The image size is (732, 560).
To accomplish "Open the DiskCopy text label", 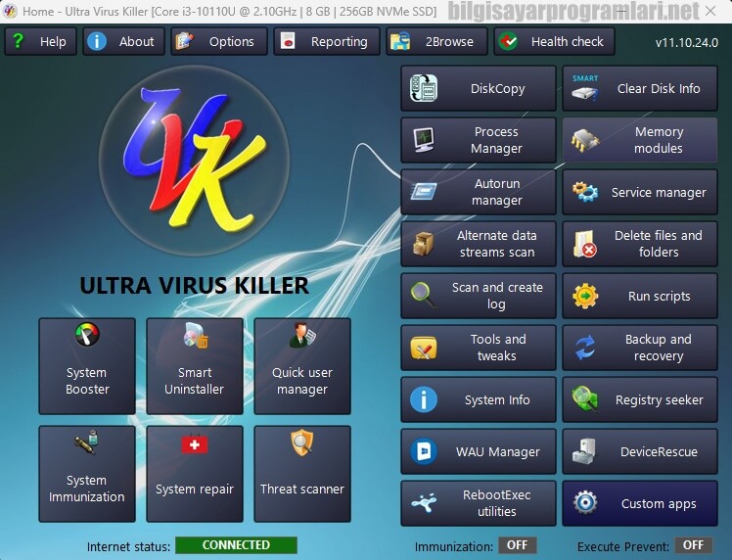I will point(498,88).
